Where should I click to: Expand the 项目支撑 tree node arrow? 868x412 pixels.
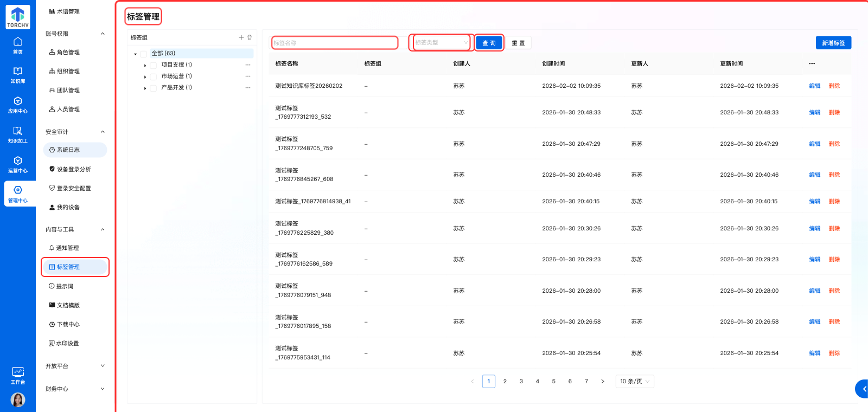click(145, 65)
